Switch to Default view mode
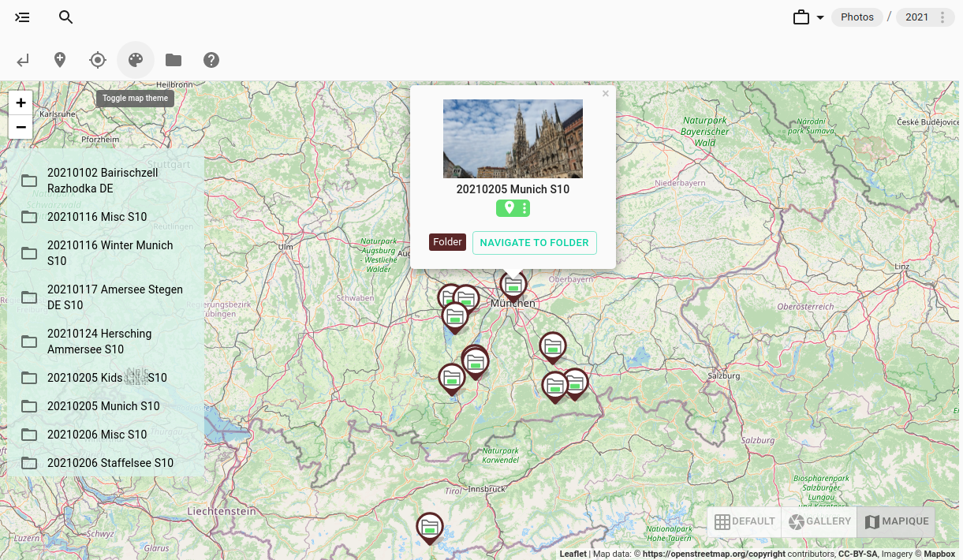The height and width of the screenshot is (560, 963). pos(745,521)
